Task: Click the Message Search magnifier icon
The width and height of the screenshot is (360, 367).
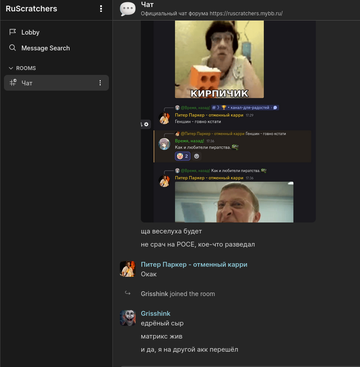Action: [x=12, y=48]
